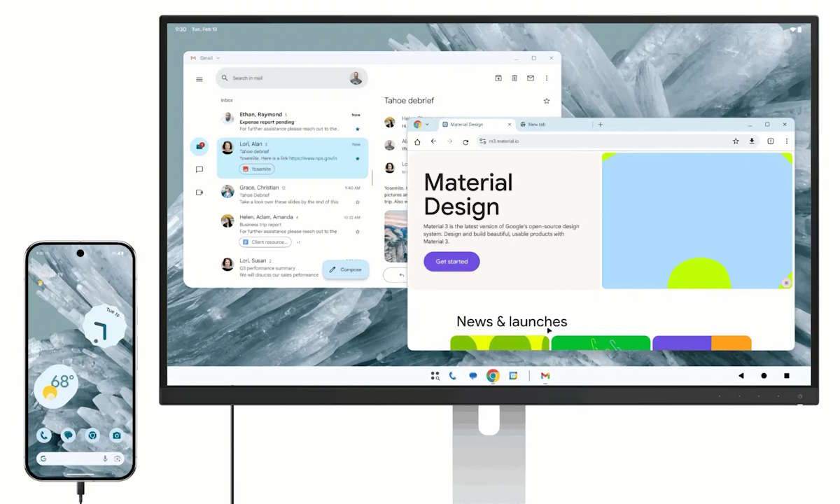The image size is (840, 504).
Task: Open Chrome downloads icon
Action: (x=752, y=141)
